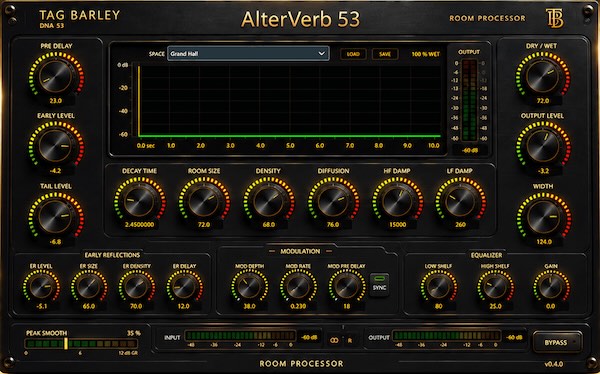
Task: Click the equalizer Gain value 0.0
Action: pos(551,306)
